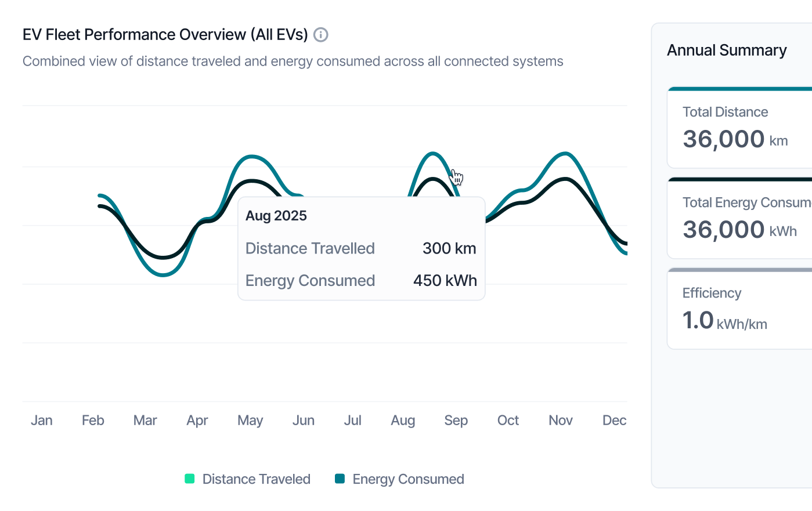Screen dimensions: 812x511
Task: Click the info icon beside the chart title
Action: click(x=321, y=35)
